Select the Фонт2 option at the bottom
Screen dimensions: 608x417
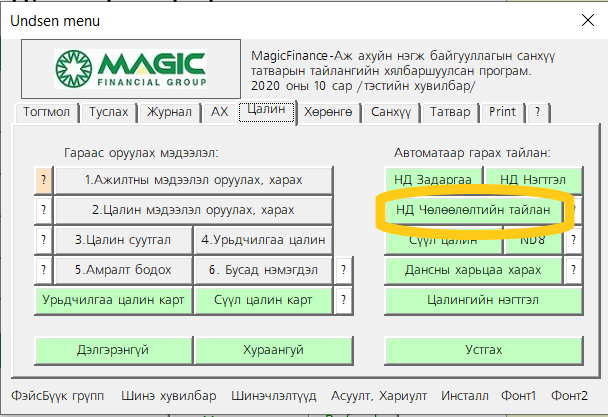coord(569,395)
